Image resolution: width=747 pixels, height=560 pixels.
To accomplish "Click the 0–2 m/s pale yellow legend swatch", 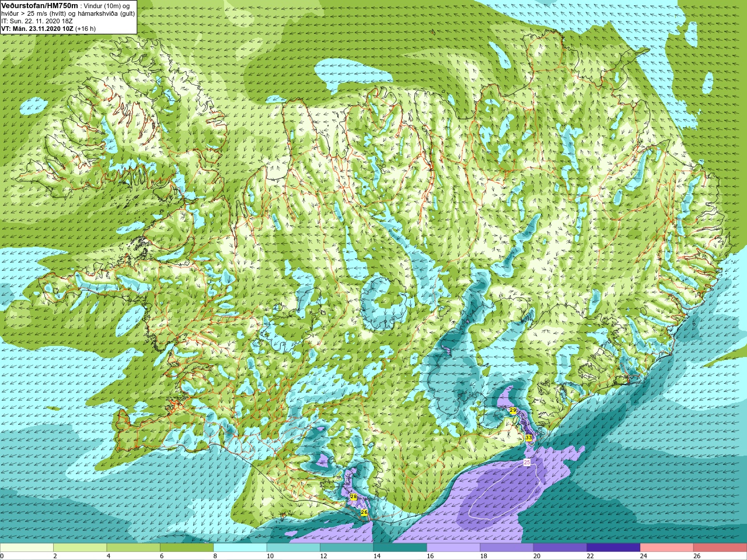I will 27,548.
